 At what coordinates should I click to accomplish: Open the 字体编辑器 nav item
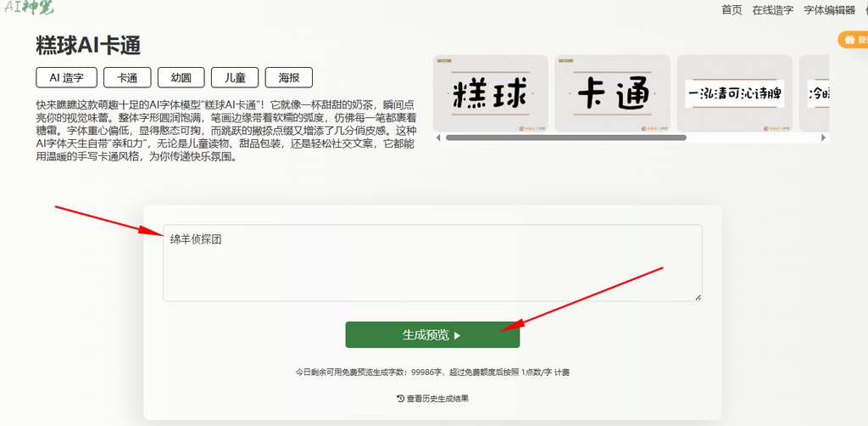[829, 10]
